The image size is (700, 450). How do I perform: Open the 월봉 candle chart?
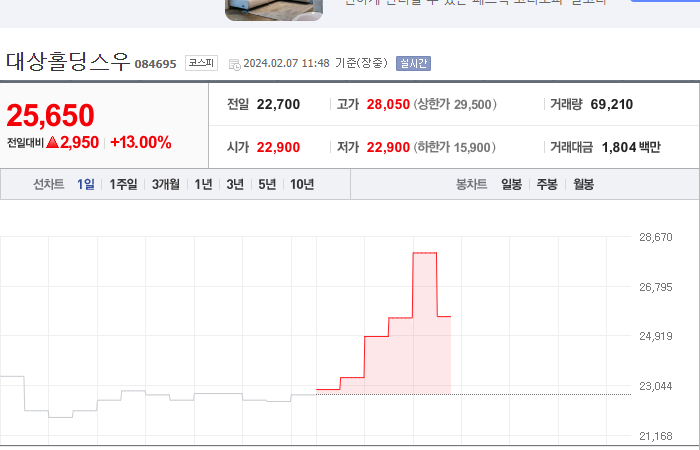[x=583, y=184]
